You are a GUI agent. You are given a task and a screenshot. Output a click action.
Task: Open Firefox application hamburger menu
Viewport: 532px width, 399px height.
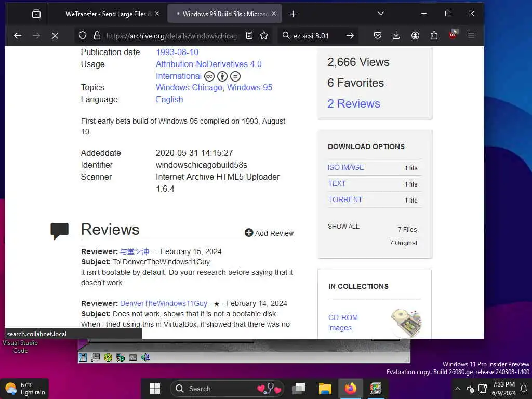(471, 35)
